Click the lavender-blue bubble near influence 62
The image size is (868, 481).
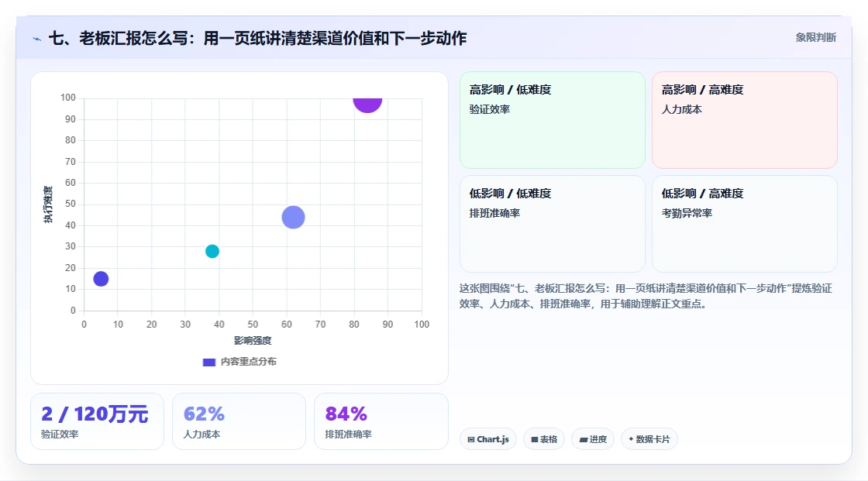[294, 217]
